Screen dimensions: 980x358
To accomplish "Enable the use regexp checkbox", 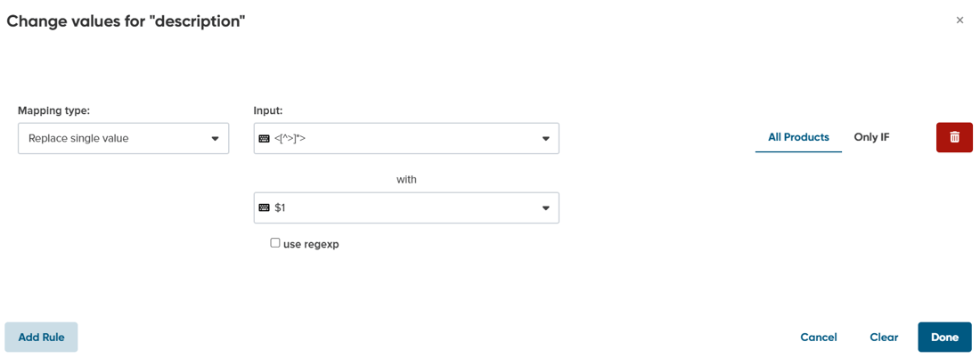I will pyautogui.click(x=275, y=243).
